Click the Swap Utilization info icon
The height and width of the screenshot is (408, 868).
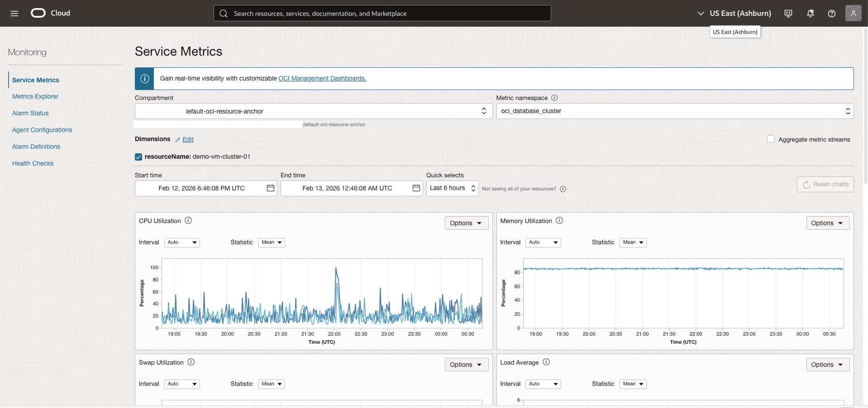191,362
